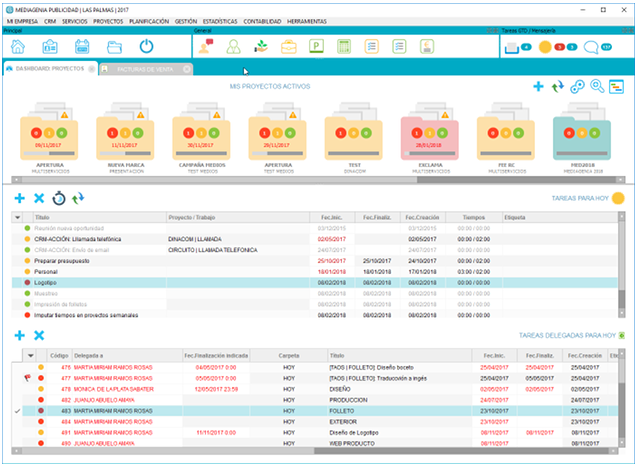
Task: Open dropdown arrow in tasks table header
Action: [17, 217]
